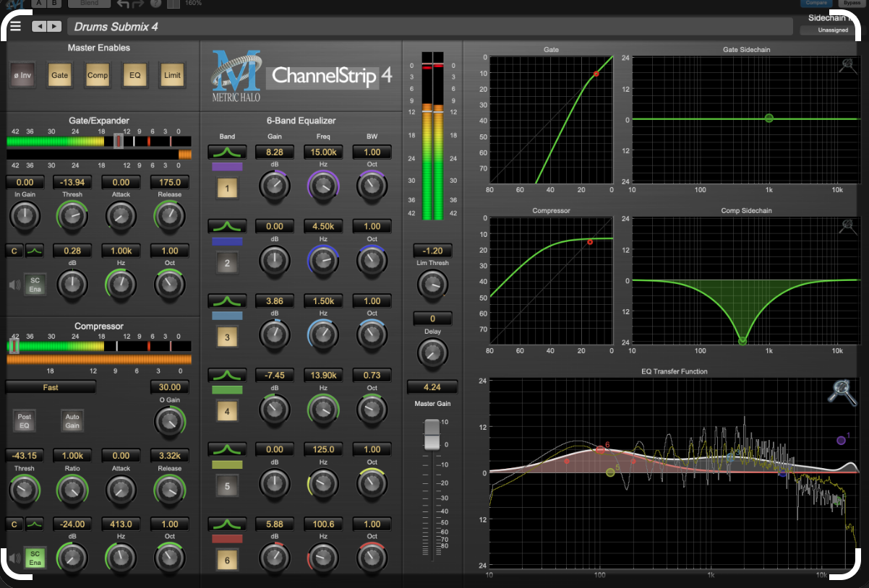Enable EQ band 4 button
Viewport: 869px width, 588px height.
[x=227, y=412]
